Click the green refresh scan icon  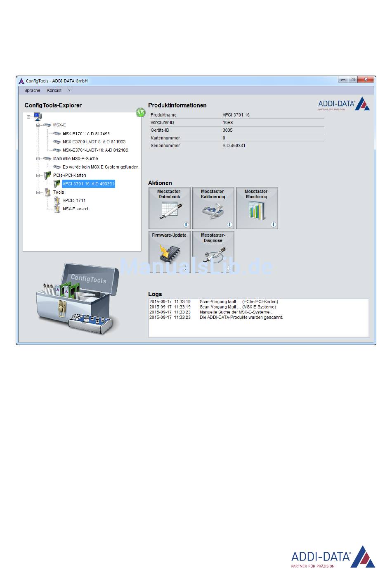141,112
